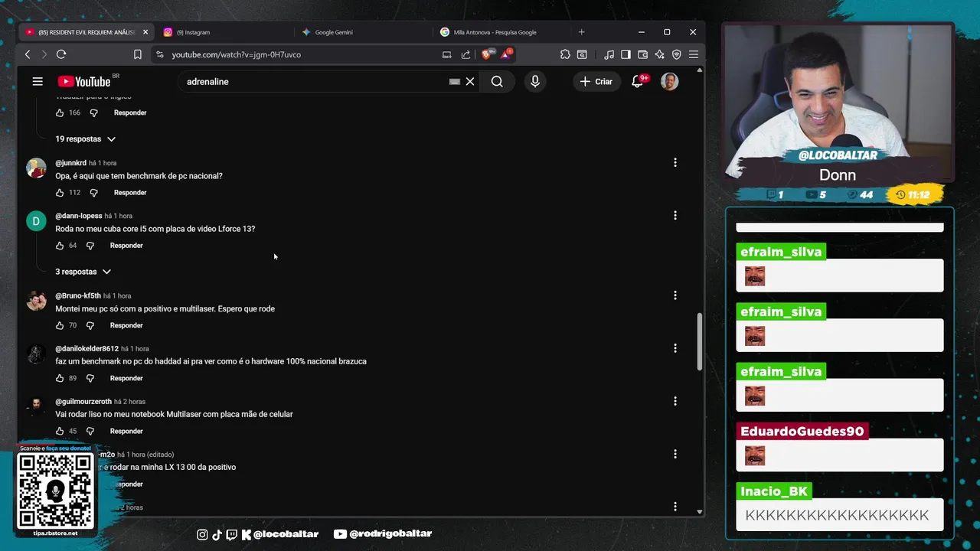Screen dimensions: 980x551
Task: Open @danilokelder8612 channel link
Action: click(87, 348)
